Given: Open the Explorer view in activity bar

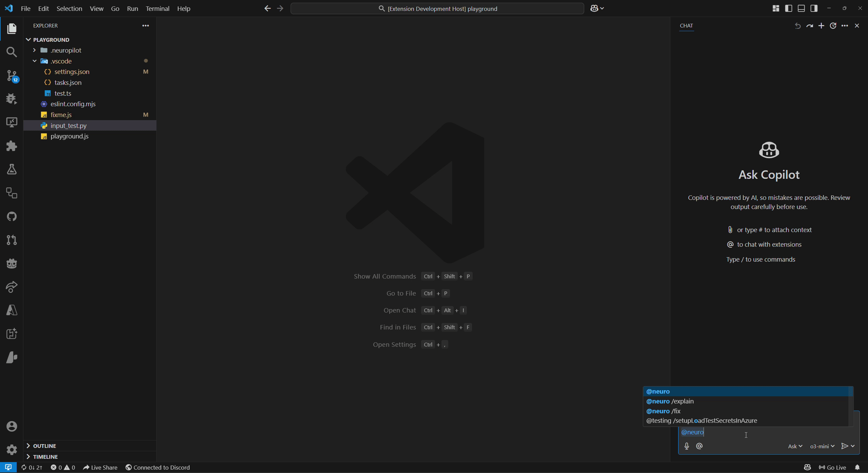Looking at the screenshot, I should click(x=12, y=29).
